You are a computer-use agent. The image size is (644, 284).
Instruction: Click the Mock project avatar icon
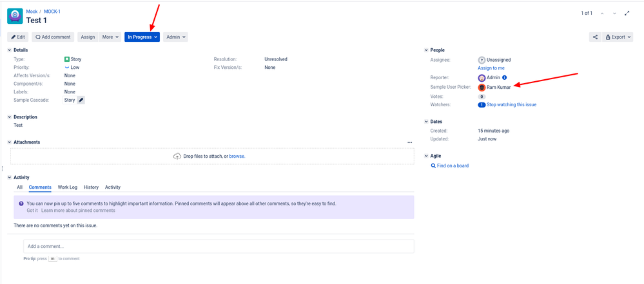pyautogui.click(x=15, y=16)
